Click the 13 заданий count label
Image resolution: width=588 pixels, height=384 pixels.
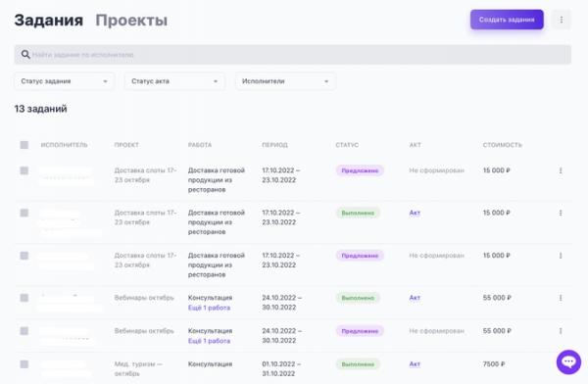[40, 109]
